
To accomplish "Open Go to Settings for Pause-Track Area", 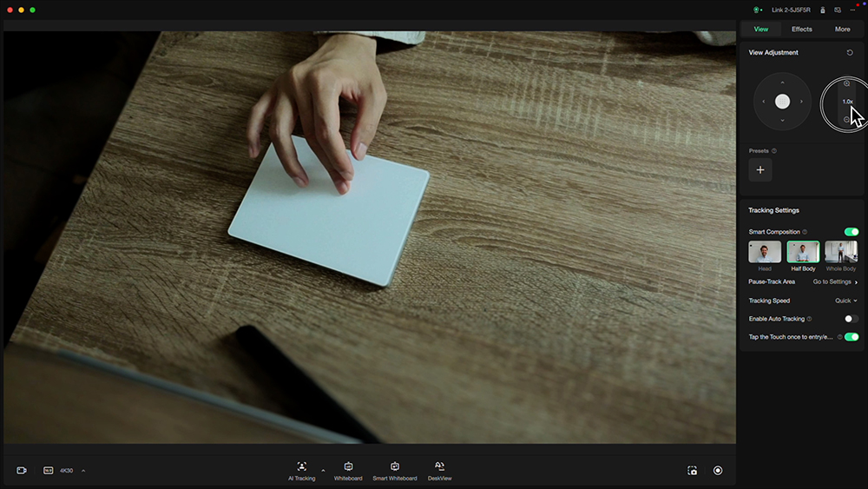I will (835, 282).
